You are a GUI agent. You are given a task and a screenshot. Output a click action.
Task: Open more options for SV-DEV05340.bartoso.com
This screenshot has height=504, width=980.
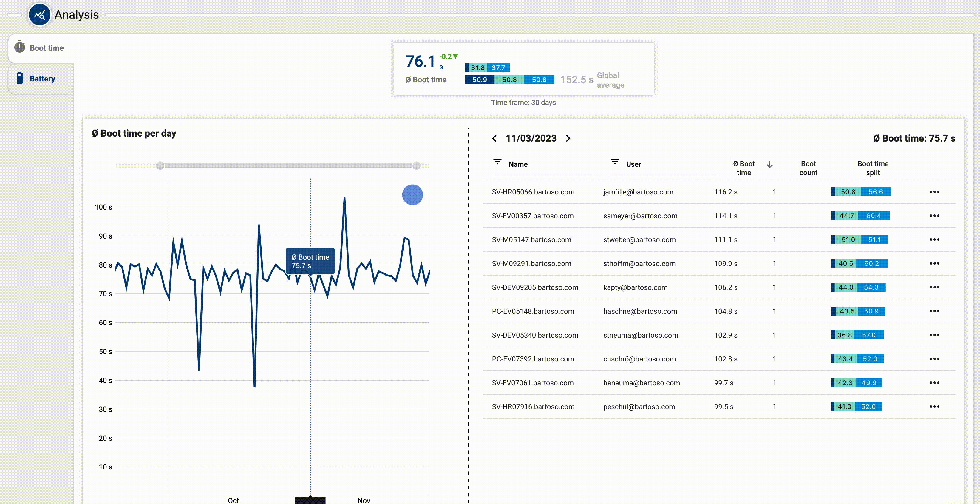point(934,335)
